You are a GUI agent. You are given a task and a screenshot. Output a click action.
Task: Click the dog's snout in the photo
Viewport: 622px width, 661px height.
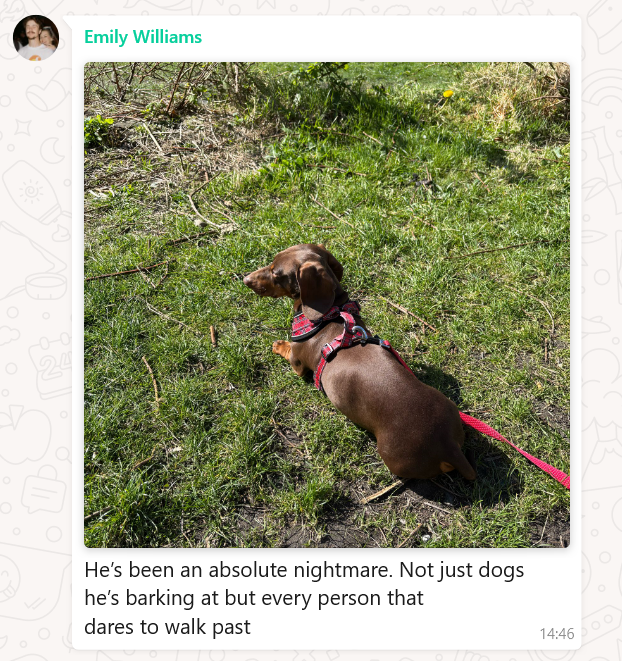tap(256, 282)
